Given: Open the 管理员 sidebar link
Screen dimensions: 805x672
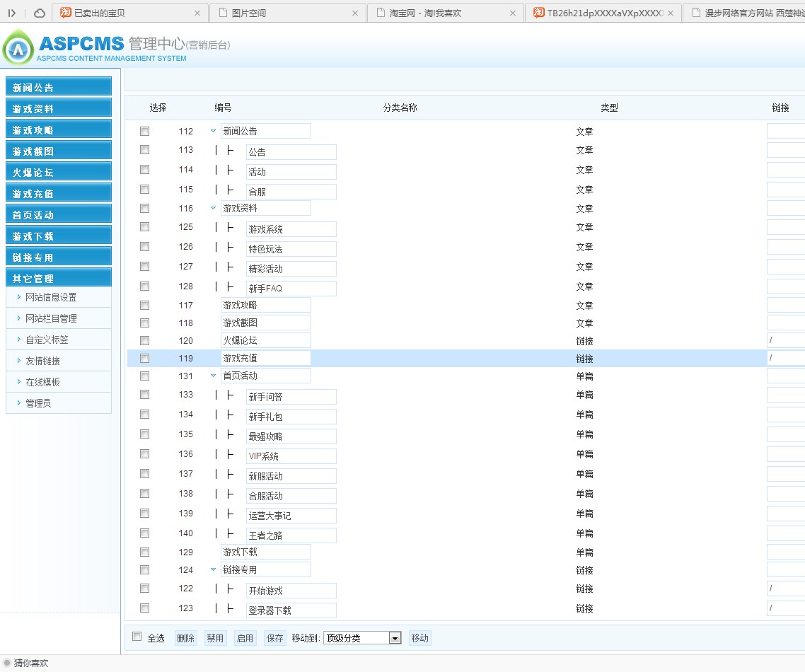Looking at the screenshot, I should [59, 403].
